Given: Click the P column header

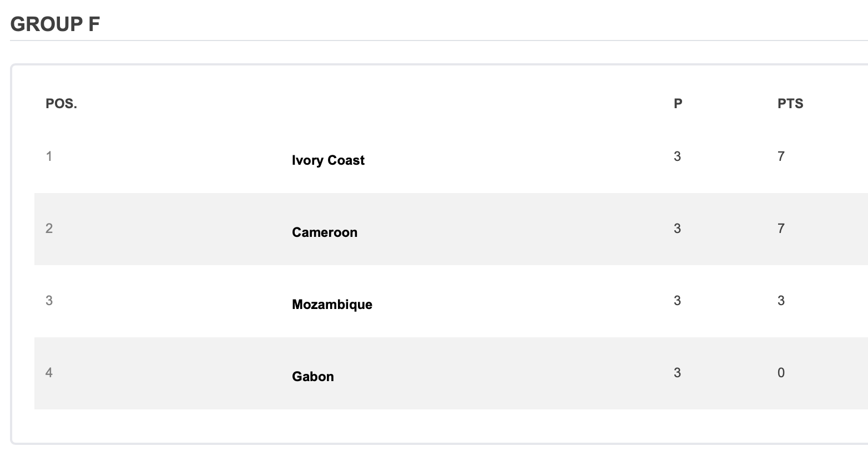Looking at the screenshot, I should point(678,104).
